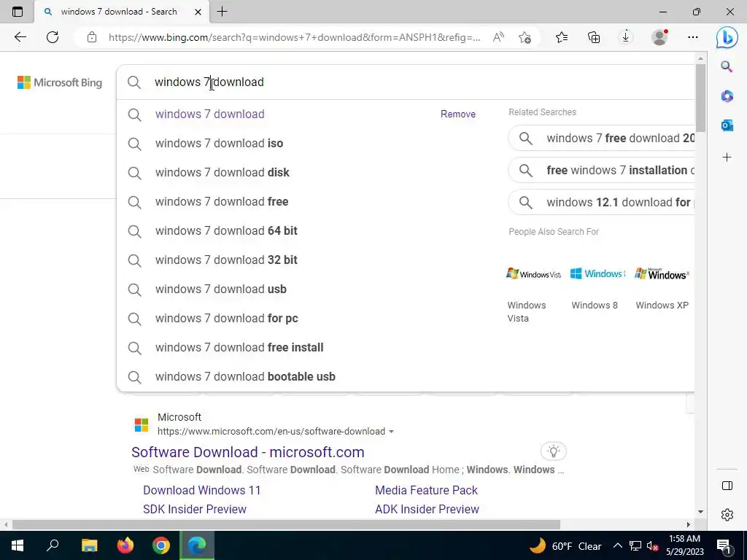Open the Windows Start menu
This screenshot has width=747, height=560.
pyautogui.click(x=18, y=545)
